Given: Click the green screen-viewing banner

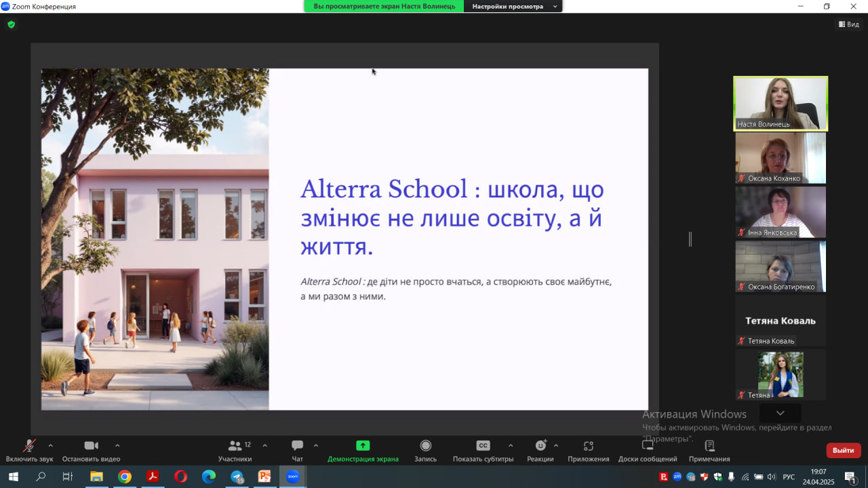Looking at the screenshot, I should click(x=384, y=6).
